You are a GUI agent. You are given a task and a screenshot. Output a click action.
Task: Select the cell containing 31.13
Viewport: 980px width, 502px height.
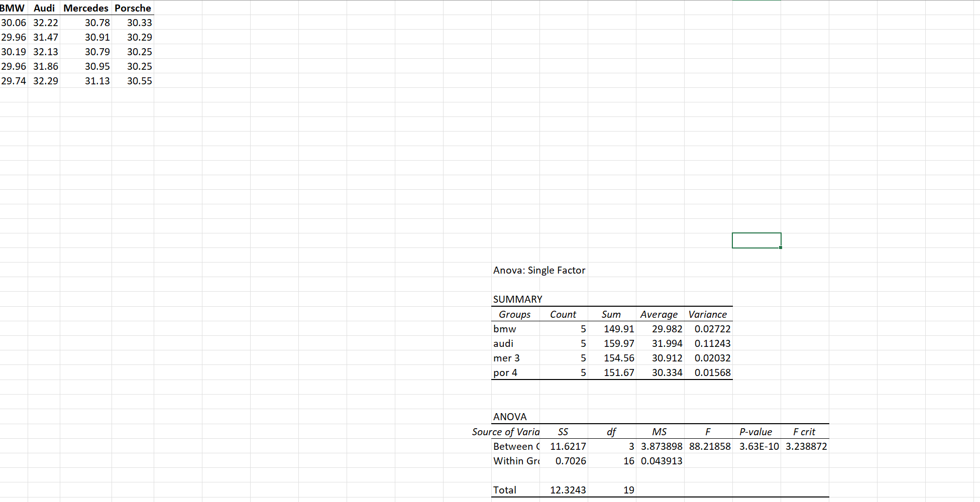click(86, 81)
